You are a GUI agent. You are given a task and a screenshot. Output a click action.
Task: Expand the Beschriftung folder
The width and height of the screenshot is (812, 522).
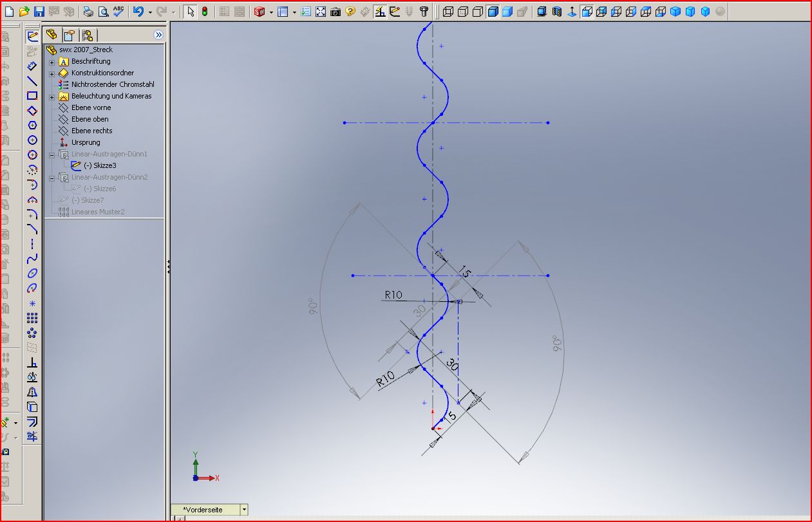pyautogui.click(x=52, y=61)
